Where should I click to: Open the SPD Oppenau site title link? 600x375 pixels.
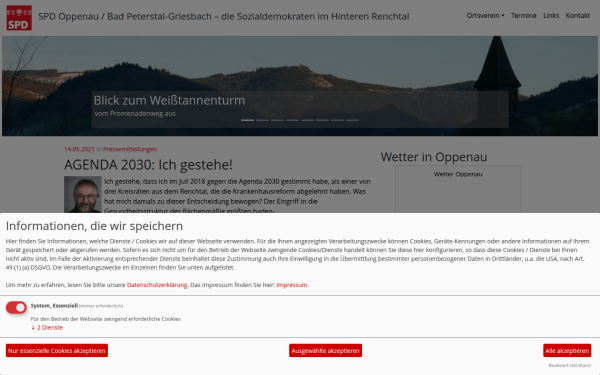223,16
